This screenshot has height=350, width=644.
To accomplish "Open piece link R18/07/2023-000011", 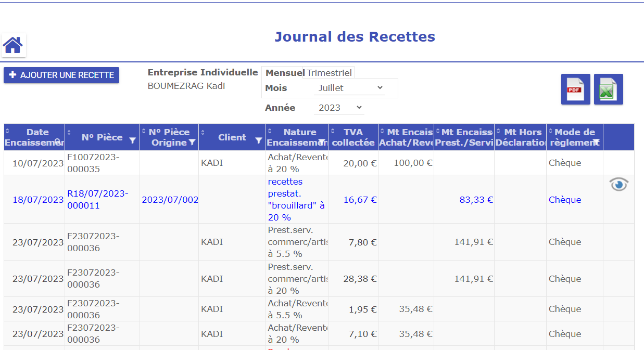I will pos(97,200).
